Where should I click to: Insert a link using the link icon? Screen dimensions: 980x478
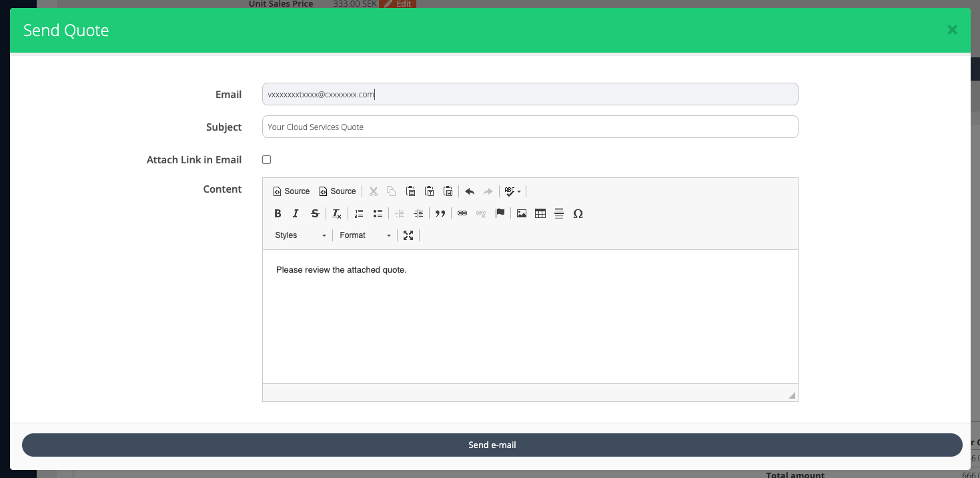pyautogui.click(x=462, y=214)
